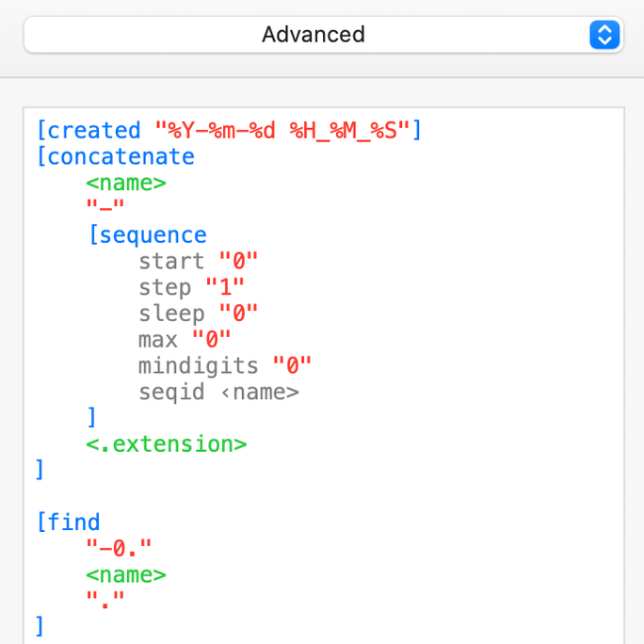
Task: Click the mindigits parameter's "0" value
Action: (x=292, y=365)
